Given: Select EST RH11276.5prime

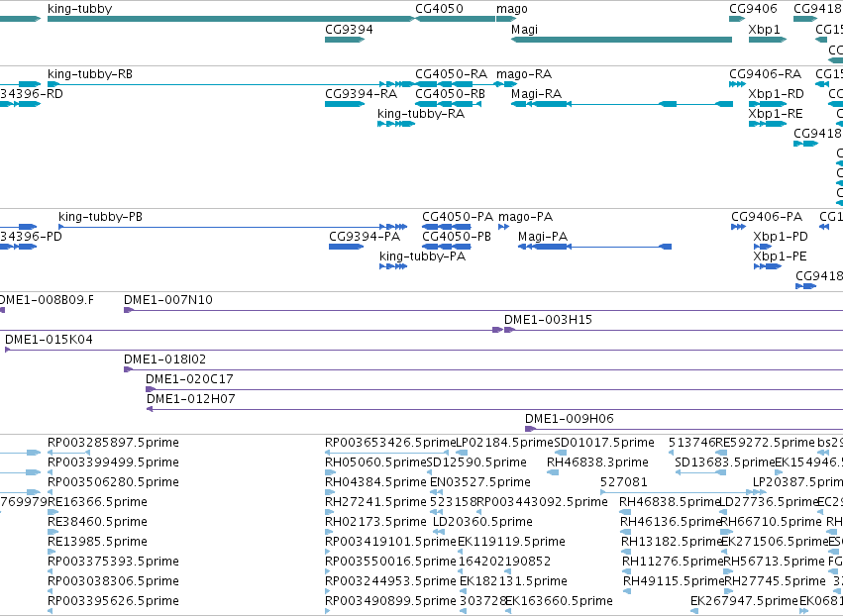Looking at the screenshot, I should (x=626, y=571).
